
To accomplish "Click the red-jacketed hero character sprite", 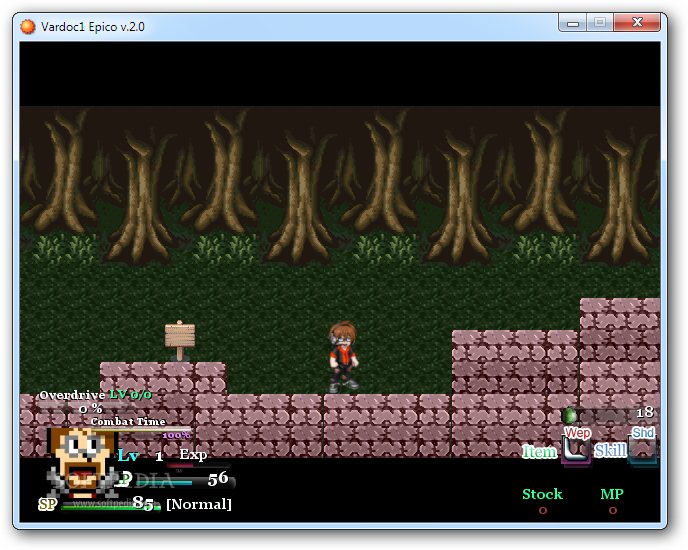I will 343,356.
